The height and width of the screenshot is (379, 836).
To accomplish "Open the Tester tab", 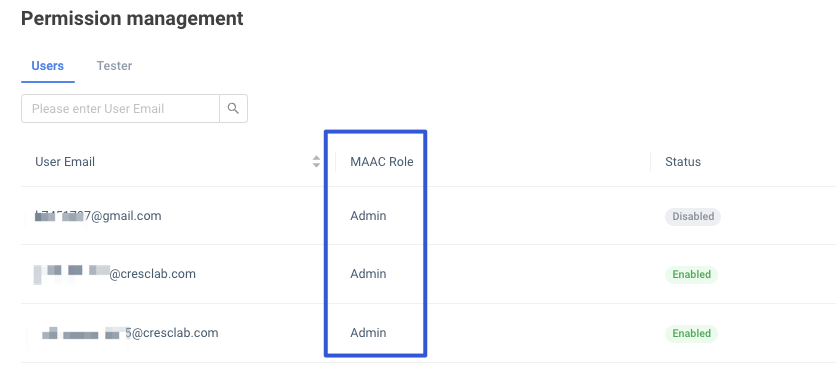I will coord(114,66).
